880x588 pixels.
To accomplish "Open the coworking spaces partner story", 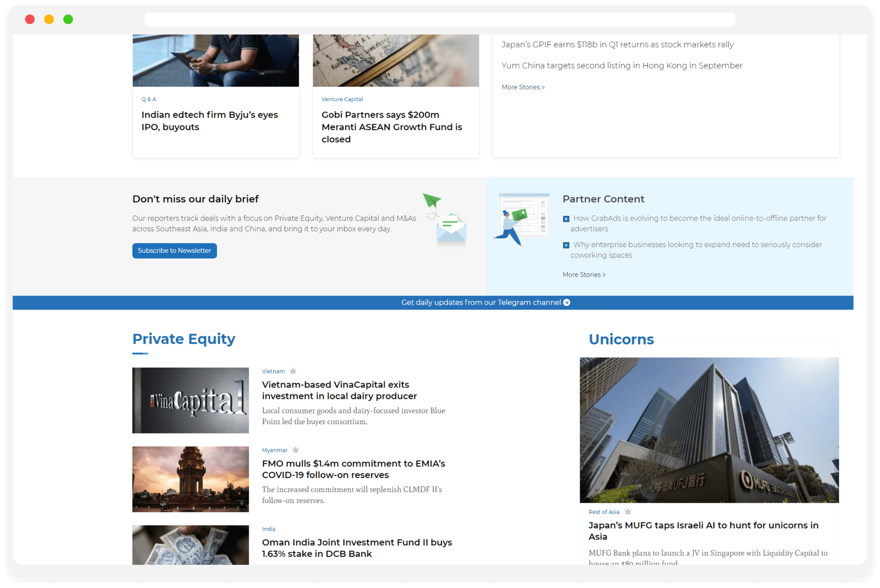I will tap(696, 250).
